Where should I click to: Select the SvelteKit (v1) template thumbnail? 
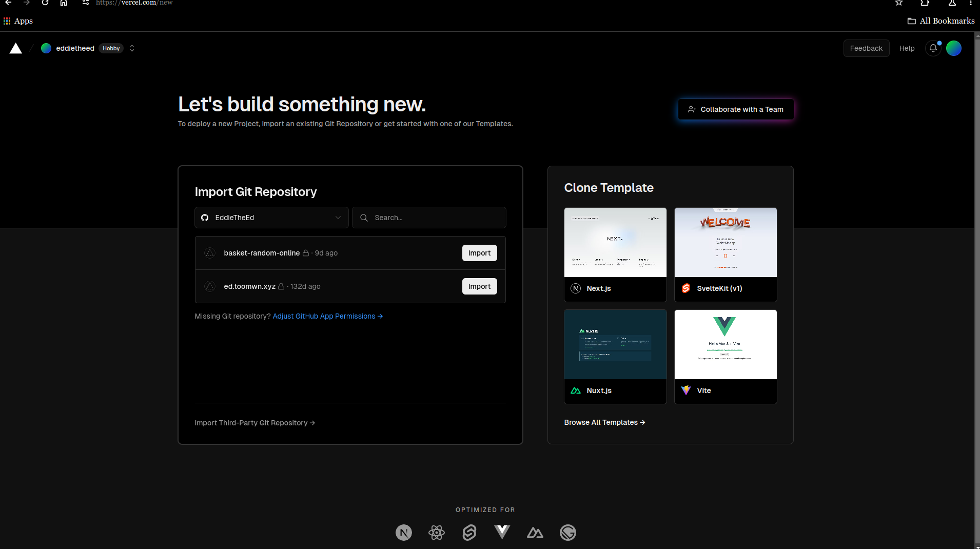coord(726,243)
